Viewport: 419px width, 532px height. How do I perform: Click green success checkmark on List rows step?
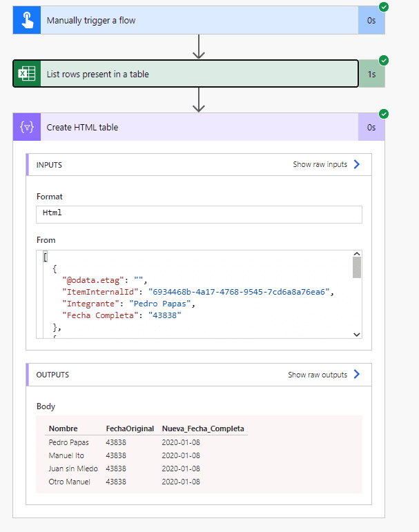point(384,60)
